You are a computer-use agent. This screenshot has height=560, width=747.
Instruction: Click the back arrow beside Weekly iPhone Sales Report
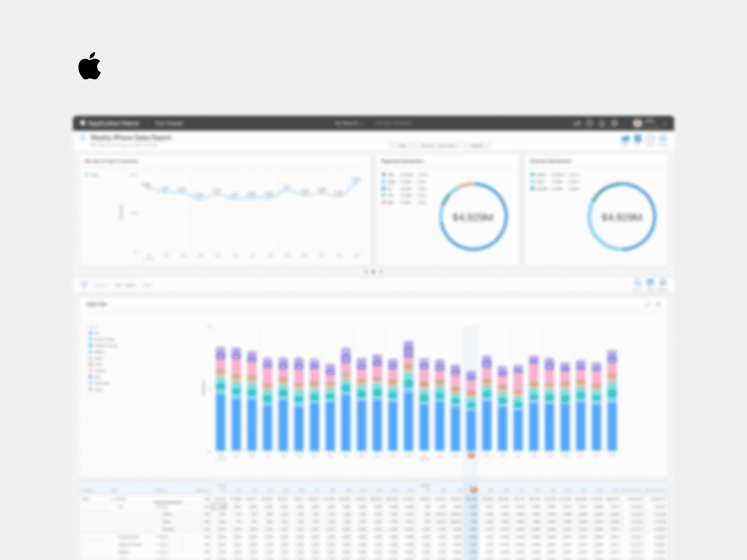83,138
